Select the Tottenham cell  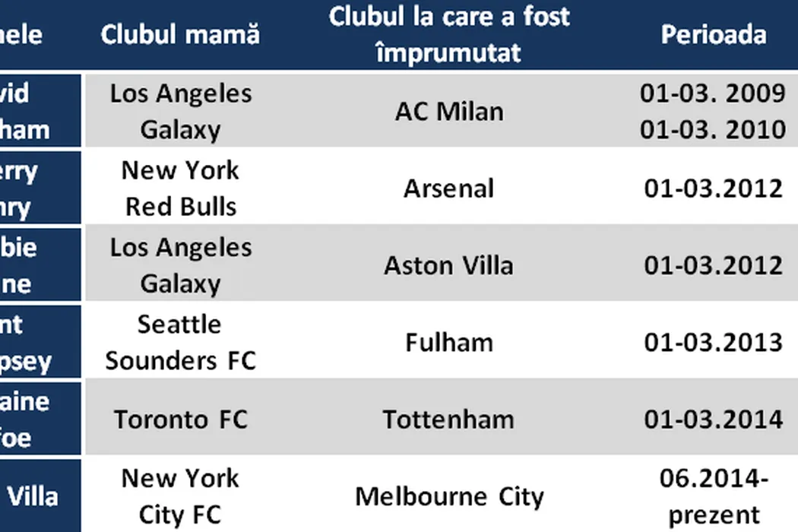[x=449, y=419]
